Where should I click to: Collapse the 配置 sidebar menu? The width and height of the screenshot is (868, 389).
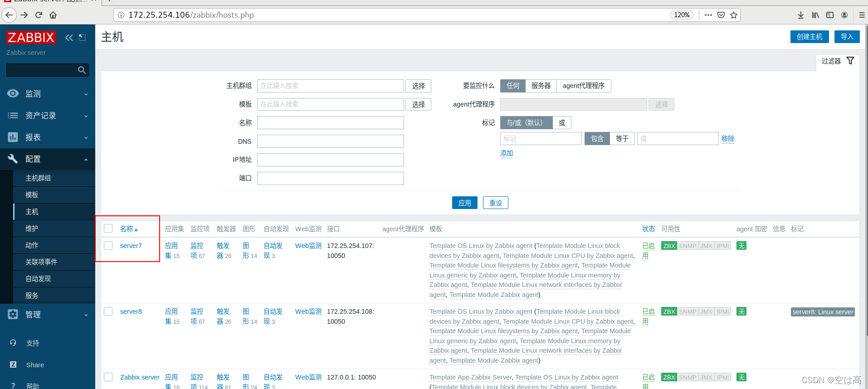pyautogui.click(x=48, y=159)
